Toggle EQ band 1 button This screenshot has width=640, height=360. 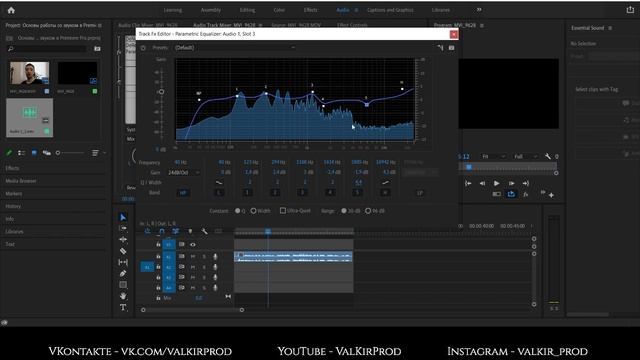(247, 193)
